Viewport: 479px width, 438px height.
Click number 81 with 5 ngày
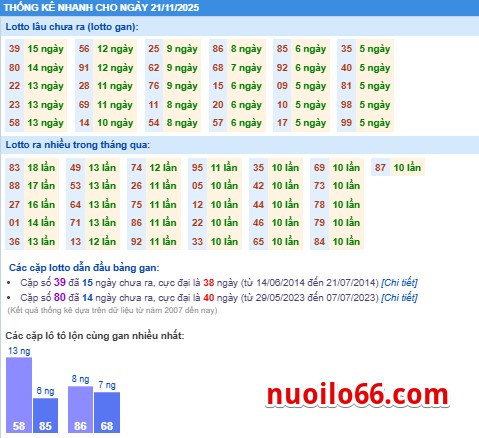[x=346, y=86]
